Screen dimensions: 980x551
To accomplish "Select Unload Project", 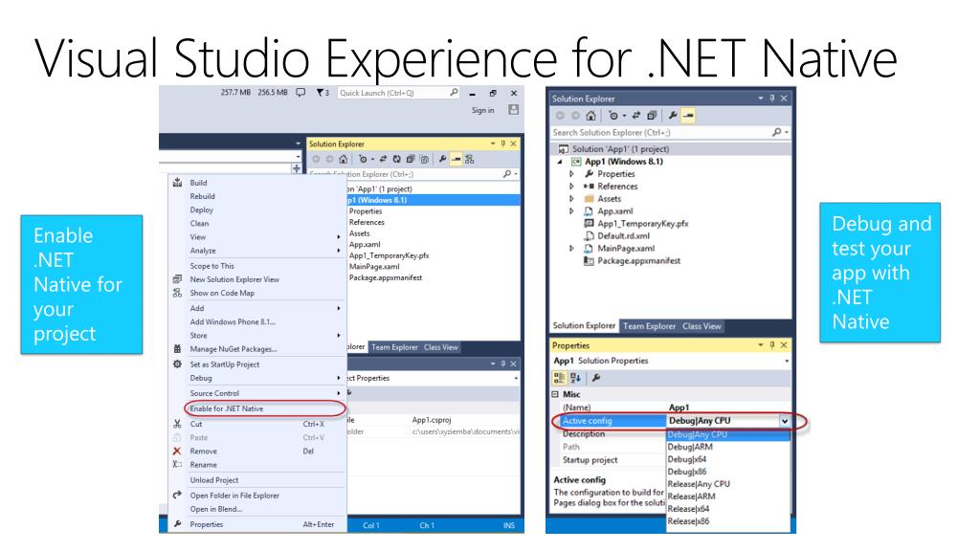I will point(214,480).
